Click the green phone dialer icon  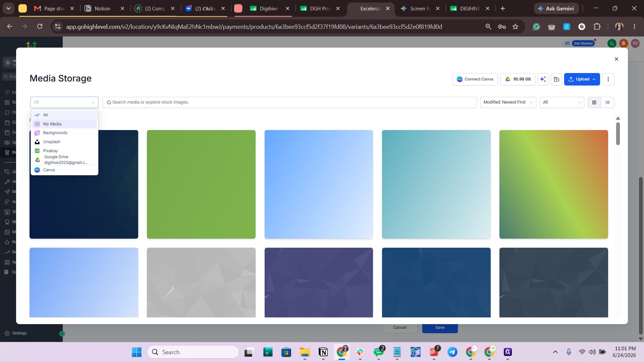pos(612,43)
